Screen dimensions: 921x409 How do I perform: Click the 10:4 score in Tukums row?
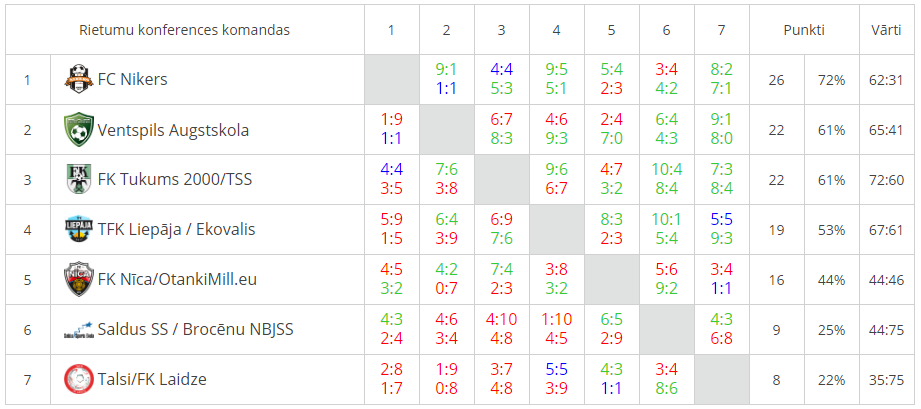coord(666,170)
